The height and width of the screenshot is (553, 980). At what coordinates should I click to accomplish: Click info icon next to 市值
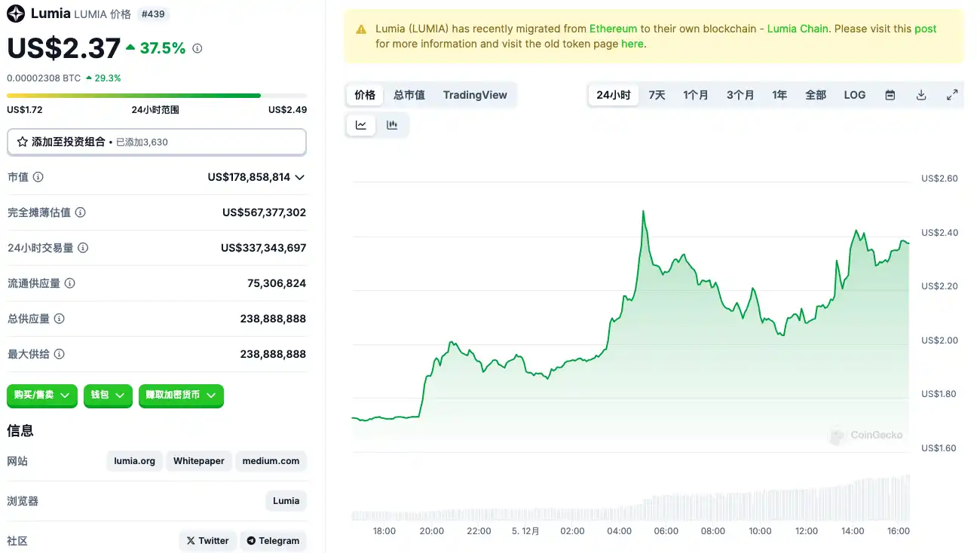click(x=38, y=177)
